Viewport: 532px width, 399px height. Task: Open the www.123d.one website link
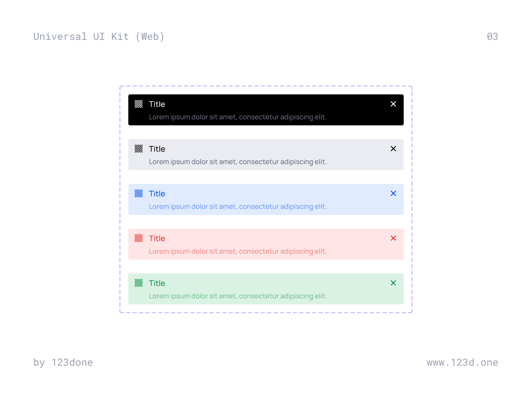click(x=463, y=362)
